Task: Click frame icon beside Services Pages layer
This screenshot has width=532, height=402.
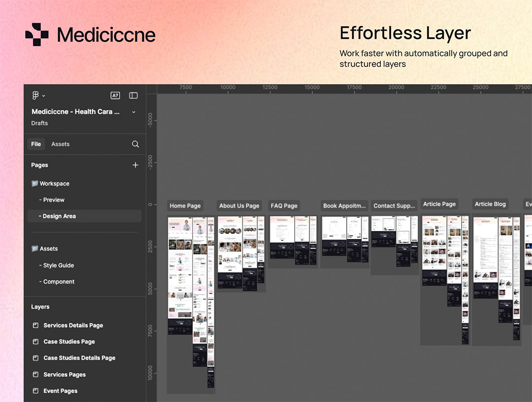Action: point(35,375)
